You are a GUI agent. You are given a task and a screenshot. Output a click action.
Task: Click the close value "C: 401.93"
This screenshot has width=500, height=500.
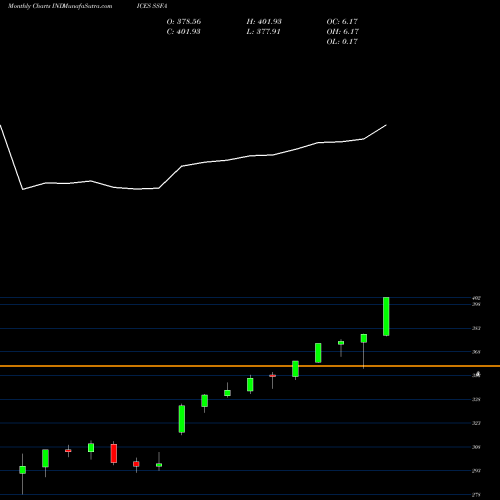click(x=184, y=32)
